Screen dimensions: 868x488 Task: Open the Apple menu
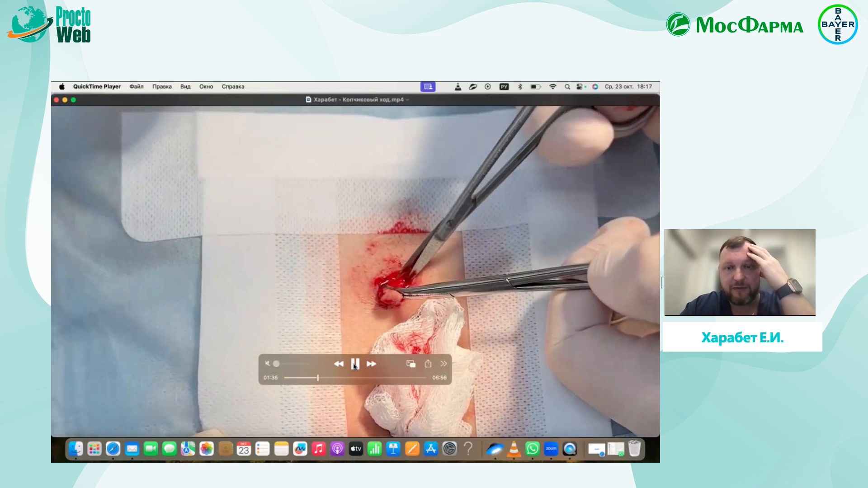click(x=62, y=87)
